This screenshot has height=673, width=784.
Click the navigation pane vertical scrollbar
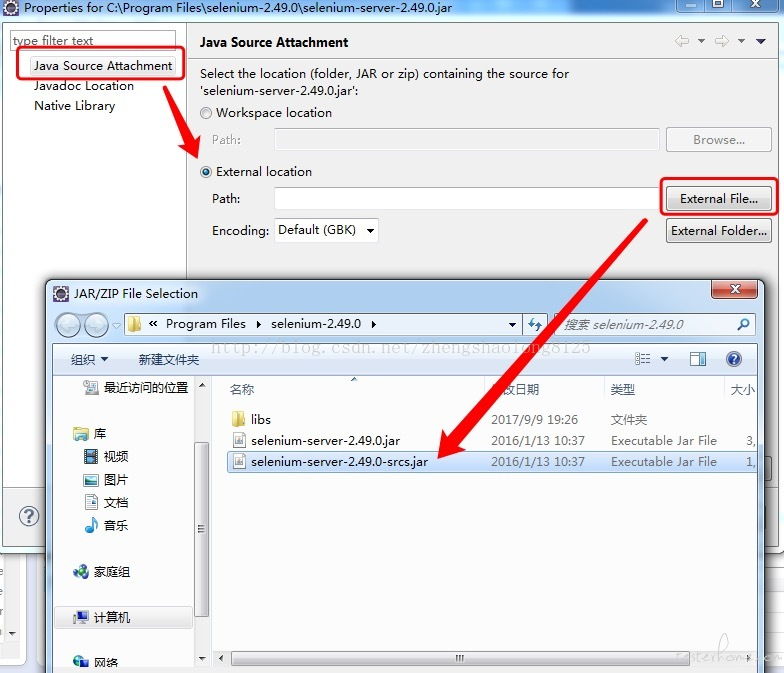click(202, 528)
